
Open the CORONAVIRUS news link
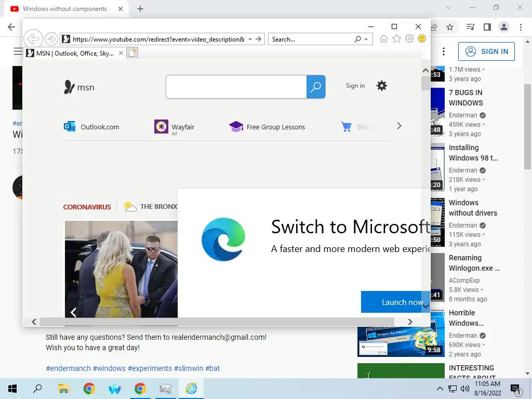[x=87, y=207]
